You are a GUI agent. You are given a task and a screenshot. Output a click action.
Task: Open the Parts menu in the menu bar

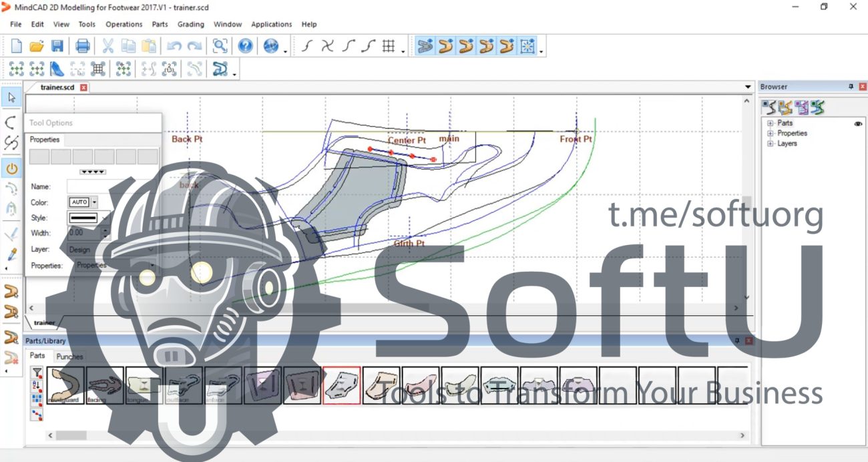[160, 24]
